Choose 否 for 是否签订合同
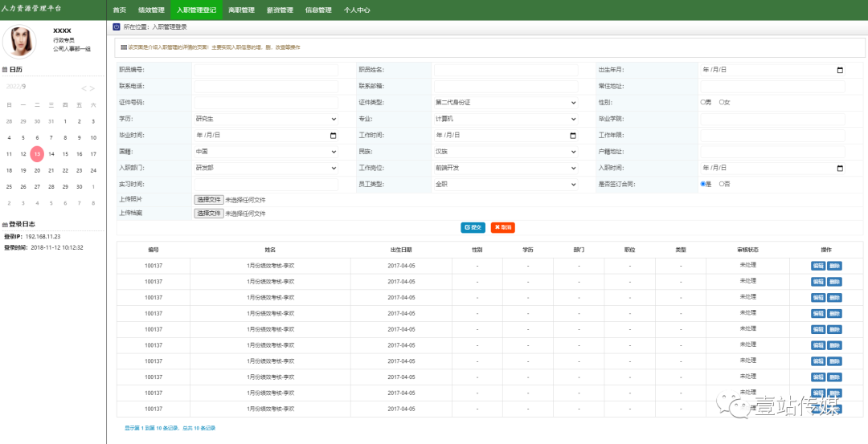 click(721, 184)
